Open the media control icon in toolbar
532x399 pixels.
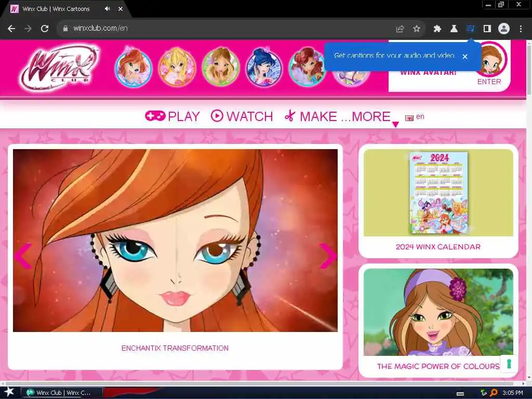click(471, 29)
